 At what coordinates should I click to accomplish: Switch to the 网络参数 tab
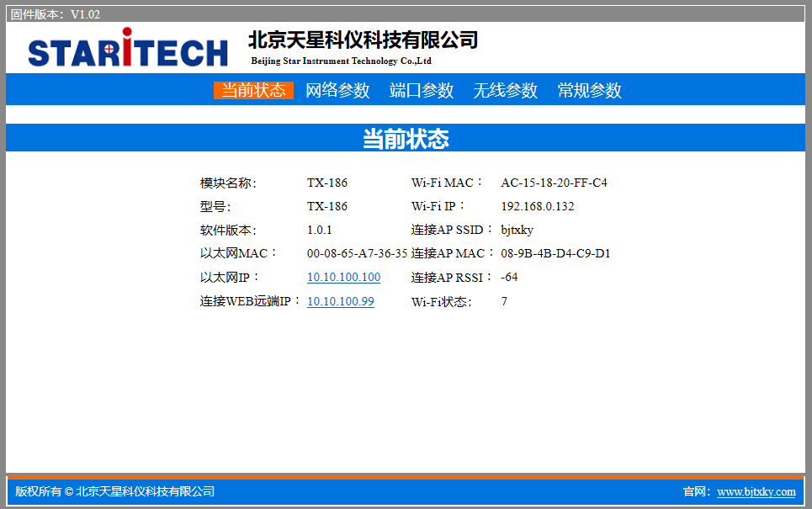point(337,91)
